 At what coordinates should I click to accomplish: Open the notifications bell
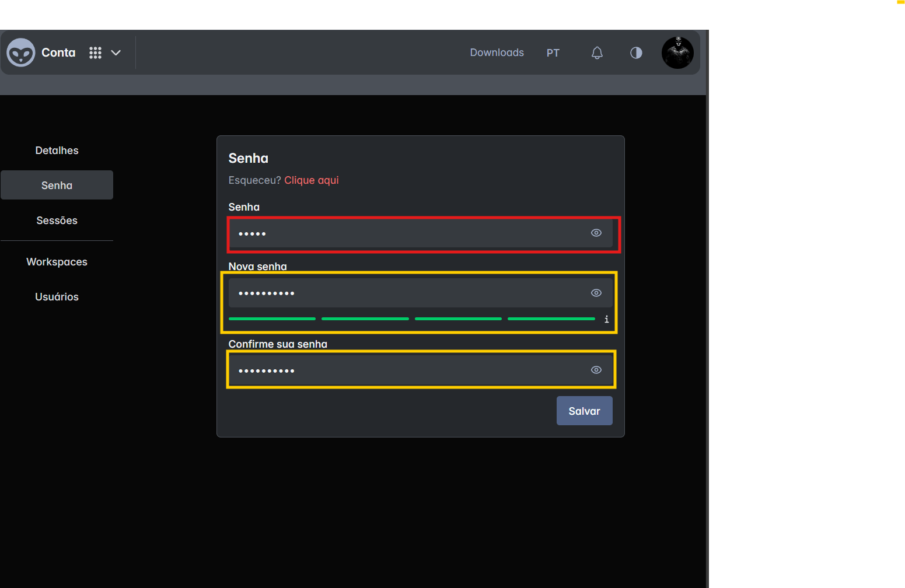tap(597, 53)
